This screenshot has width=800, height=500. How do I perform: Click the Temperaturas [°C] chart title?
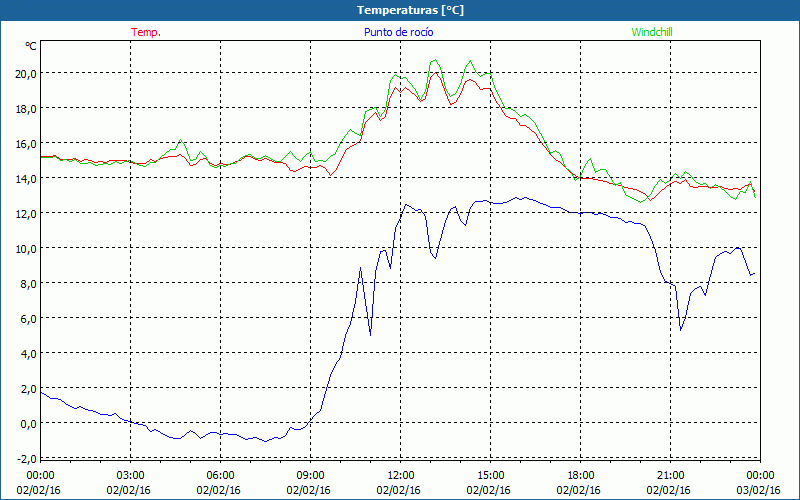410,10
